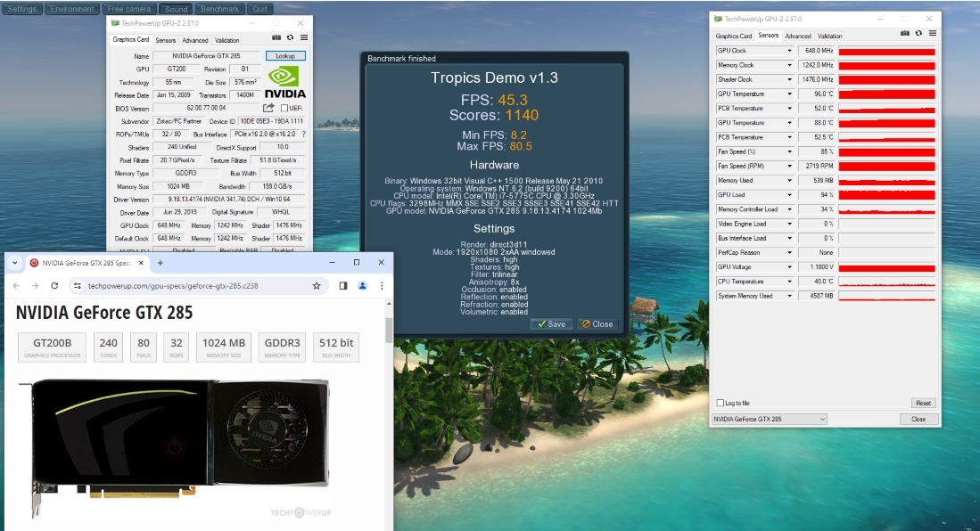Save the benchmark results
This screenshot has height=531, width=980.
[551, 324]
